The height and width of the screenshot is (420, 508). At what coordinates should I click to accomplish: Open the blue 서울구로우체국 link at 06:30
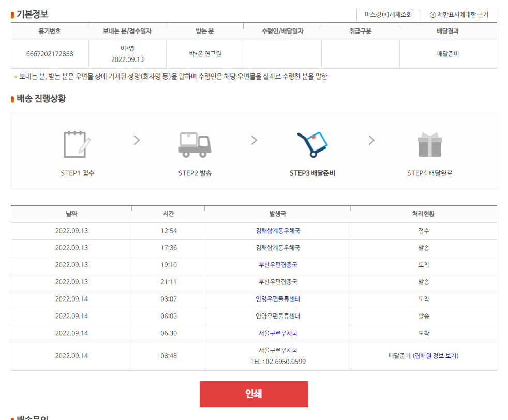[x=277, y=333]
